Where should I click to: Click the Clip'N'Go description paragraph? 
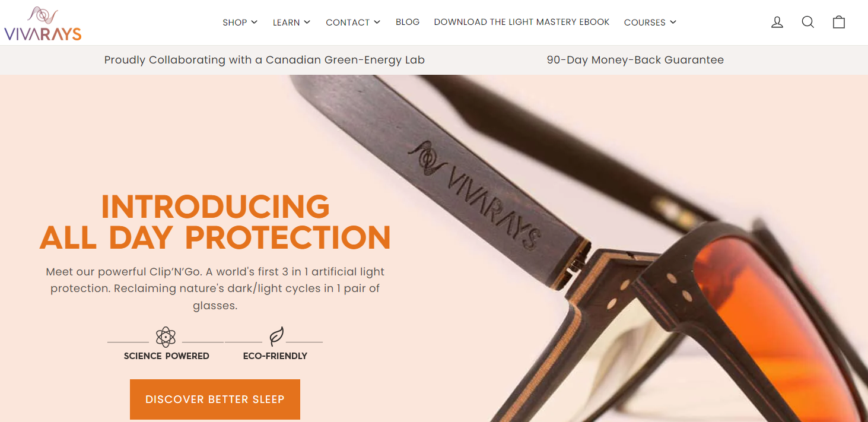click(215, 288)
